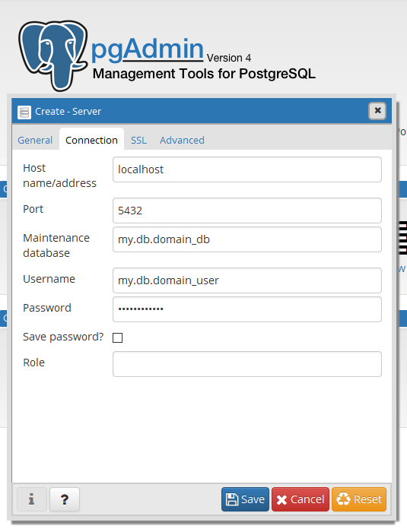Select the Password field
The height and width of the screenshot is (532, 407).
click(x=247, y=309)
